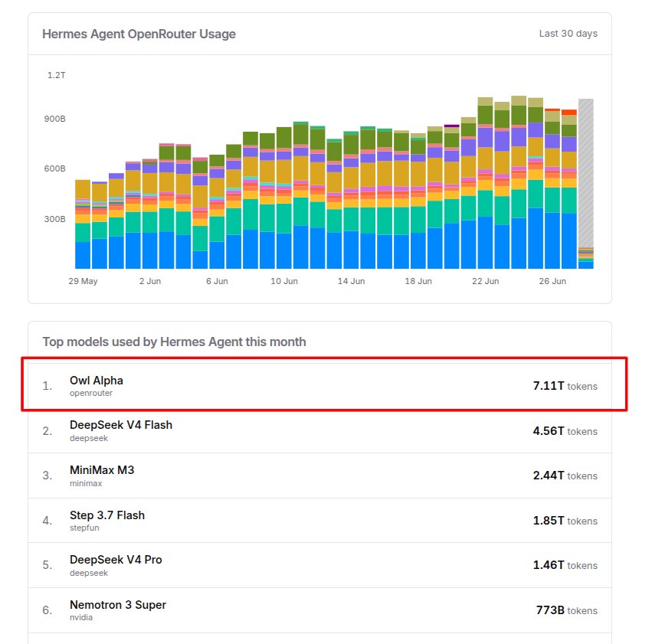Click the red-orange segment atop the rightmost full bar

pos(568,112)
